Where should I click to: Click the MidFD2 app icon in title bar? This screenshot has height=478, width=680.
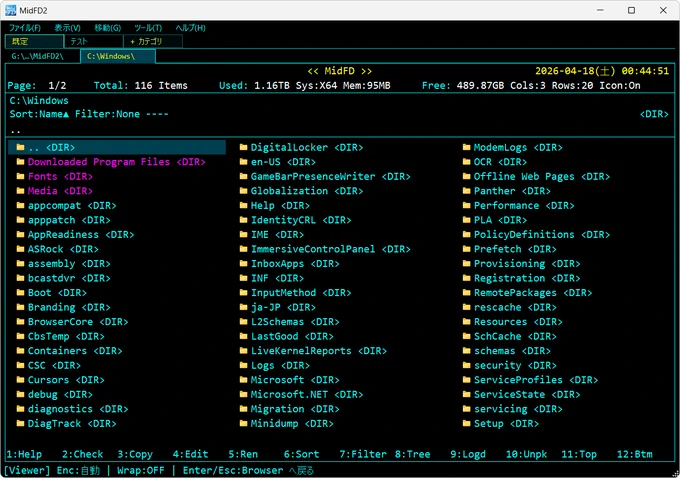pyautogui.click(x=10, y=10)
